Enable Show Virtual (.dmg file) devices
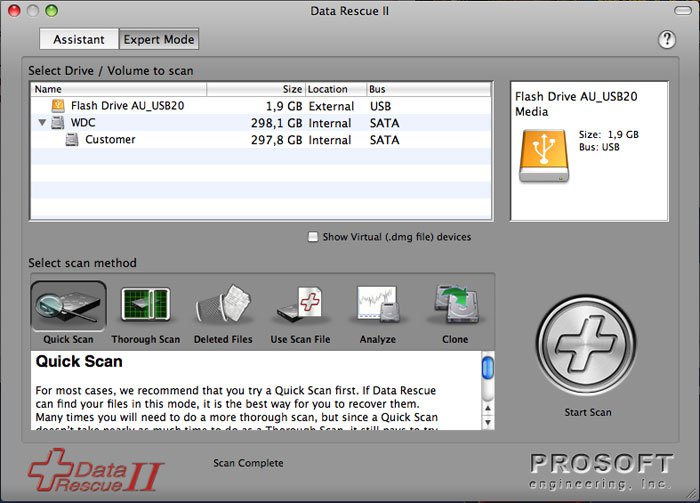This screenshot has width=700, height=503. point(313,237)
